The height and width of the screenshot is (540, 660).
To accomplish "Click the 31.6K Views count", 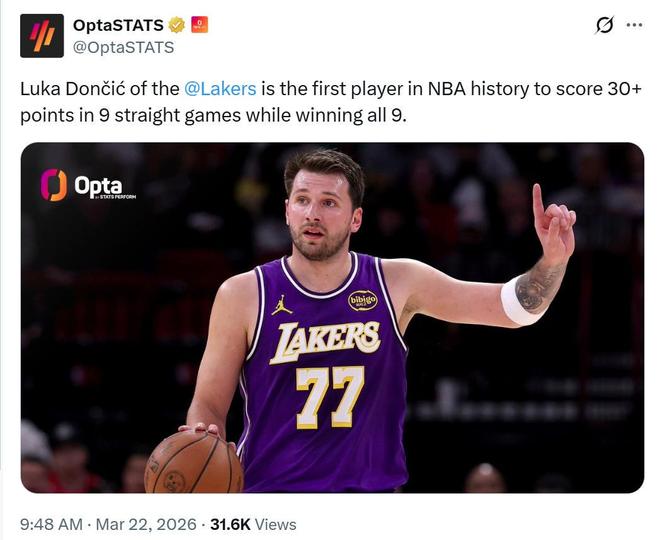I will 253,524.
